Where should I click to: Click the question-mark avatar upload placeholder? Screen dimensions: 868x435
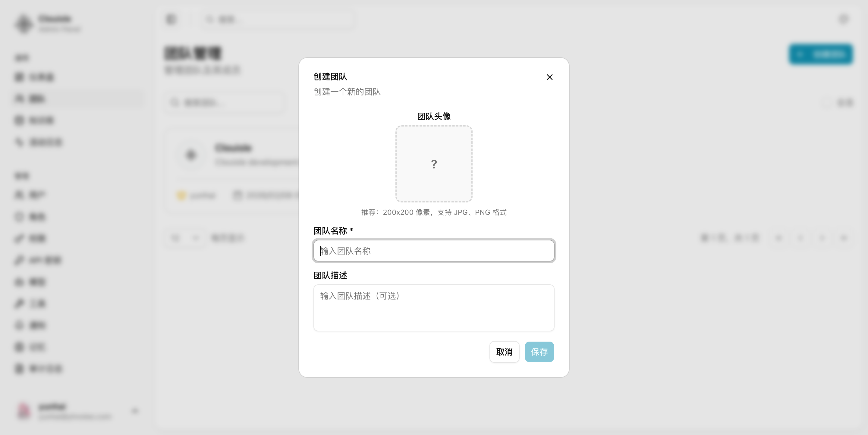click(x=434, y=164)
